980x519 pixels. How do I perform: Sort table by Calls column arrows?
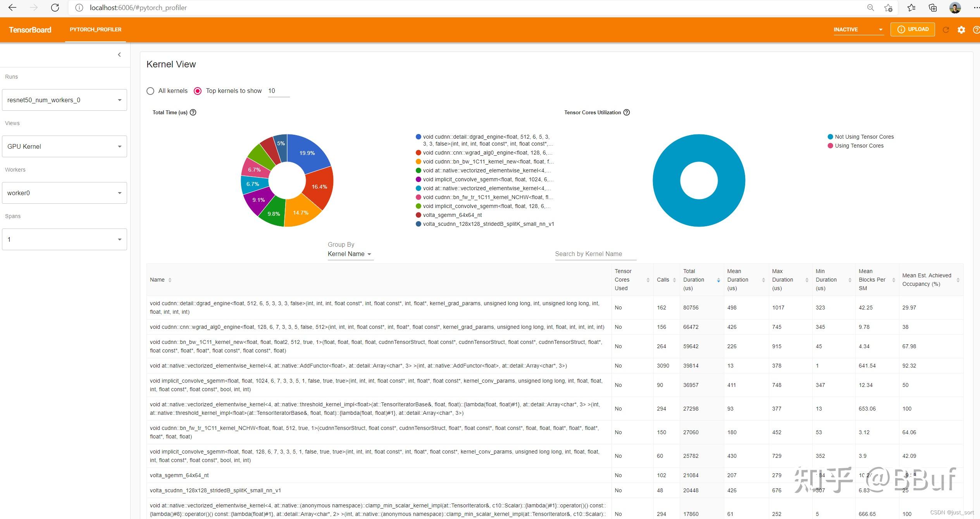(x=674, y=280)
